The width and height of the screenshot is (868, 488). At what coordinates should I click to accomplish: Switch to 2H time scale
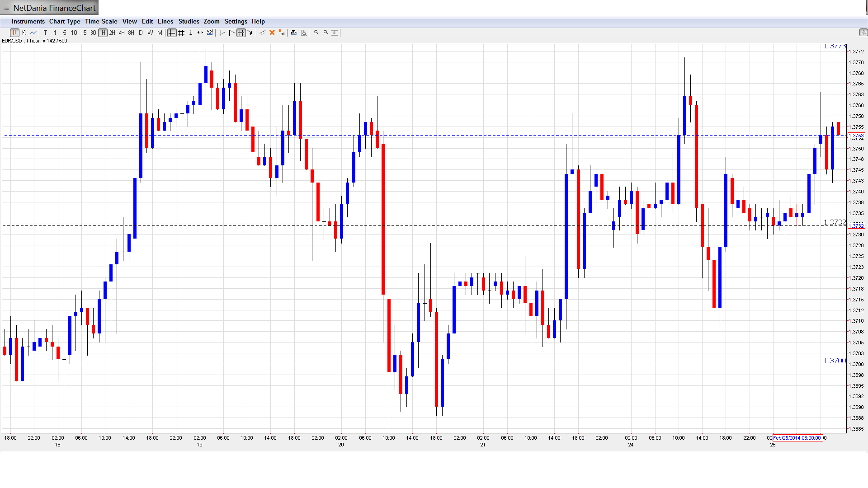coord(112,33)
